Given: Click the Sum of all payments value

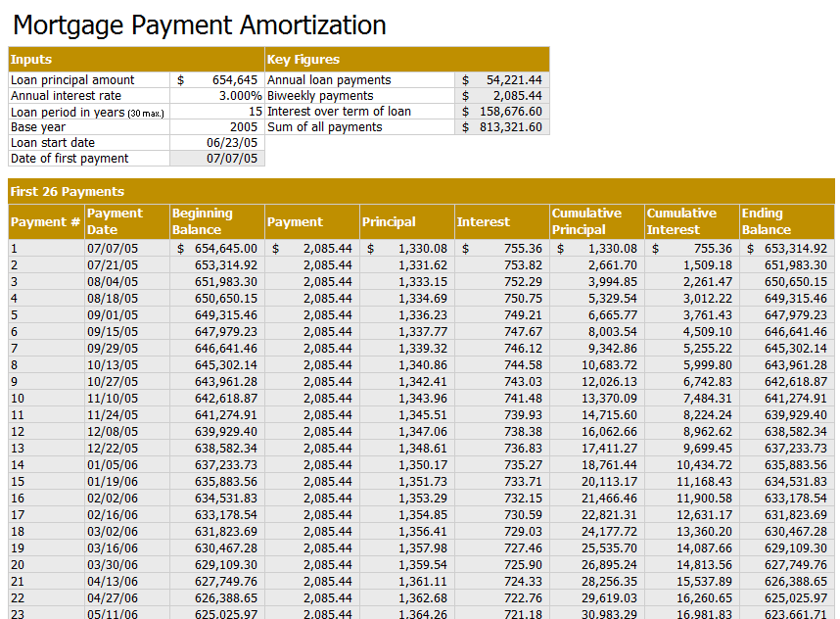Looking at the screenshot, I should pos(502,127).
